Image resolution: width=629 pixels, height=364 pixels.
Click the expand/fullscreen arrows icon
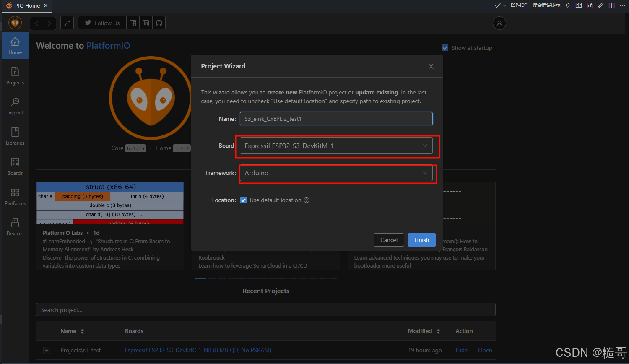[67, 23]
